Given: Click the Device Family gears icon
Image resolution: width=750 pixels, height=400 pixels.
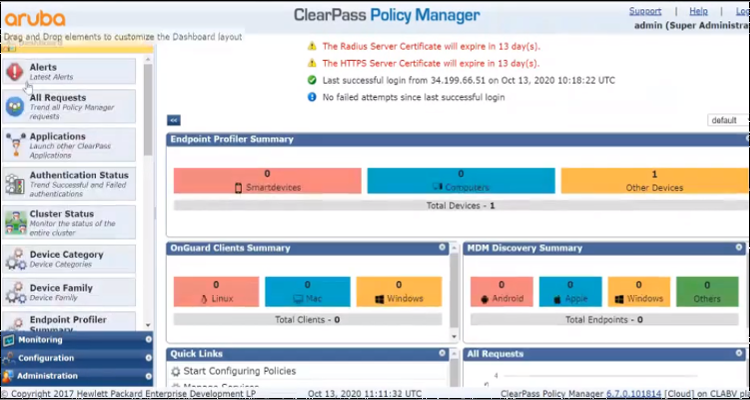Looking at the screenshot, I should [15, 292].
